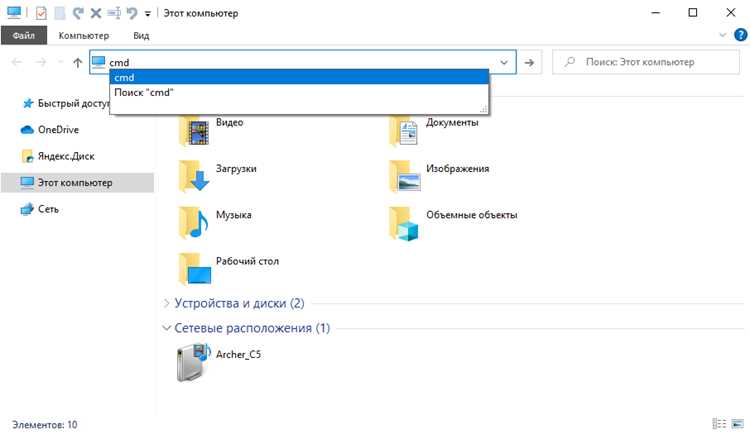
Task: Click the This PC icon in title bar
Action: pos(14,12)
